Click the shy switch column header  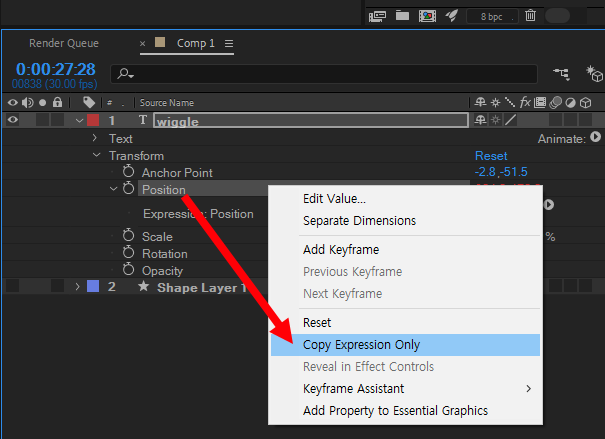pyautogui.click(x=480, y=102)
